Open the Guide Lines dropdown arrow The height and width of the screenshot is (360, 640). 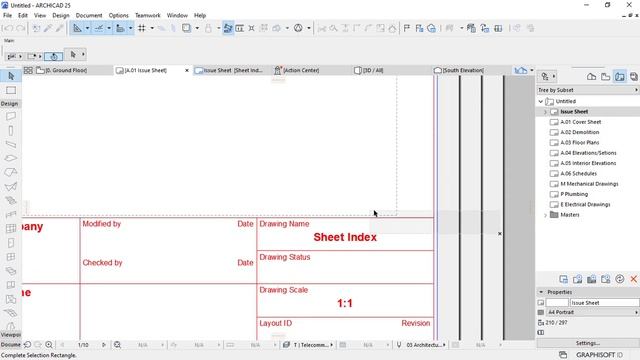coord(87,28)
